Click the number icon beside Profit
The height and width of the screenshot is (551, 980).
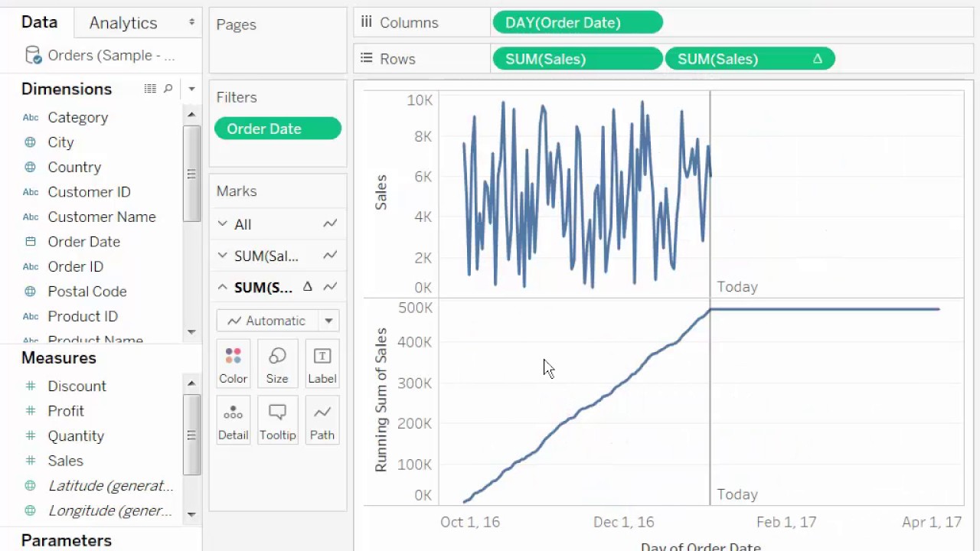point(31,411)
